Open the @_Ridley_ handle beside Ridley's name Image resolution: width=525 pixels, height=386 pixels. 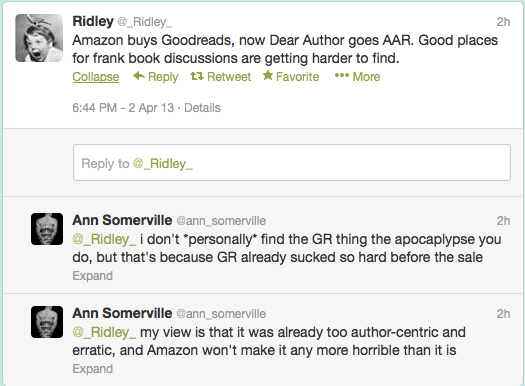144,22
